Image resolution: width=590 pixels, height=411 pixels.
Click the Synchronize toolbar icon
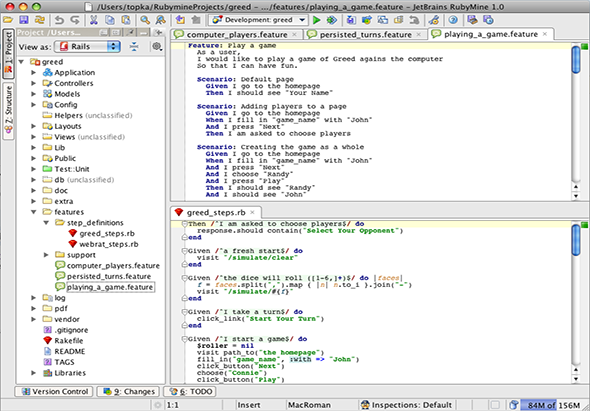tap(40, 20)
